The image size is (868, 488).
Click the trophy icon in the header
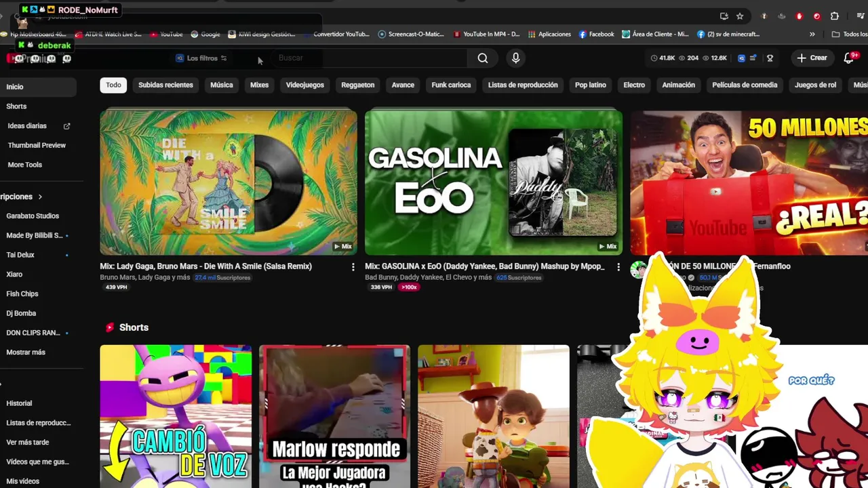click(770, 58)
